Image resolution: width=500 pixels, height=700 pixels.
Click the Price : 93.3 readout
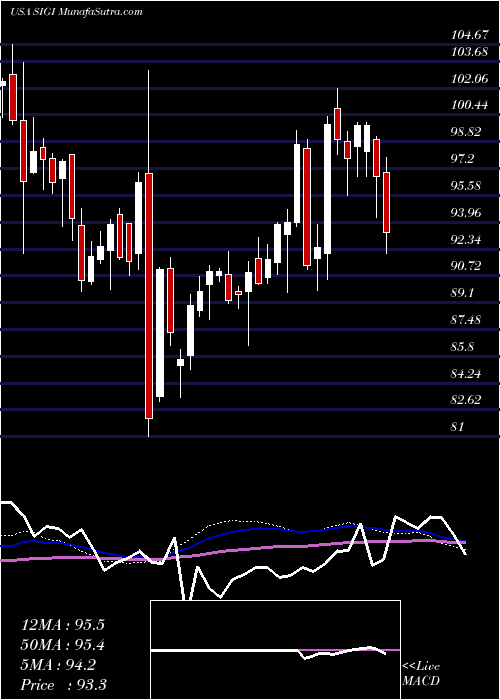[64, 685]
